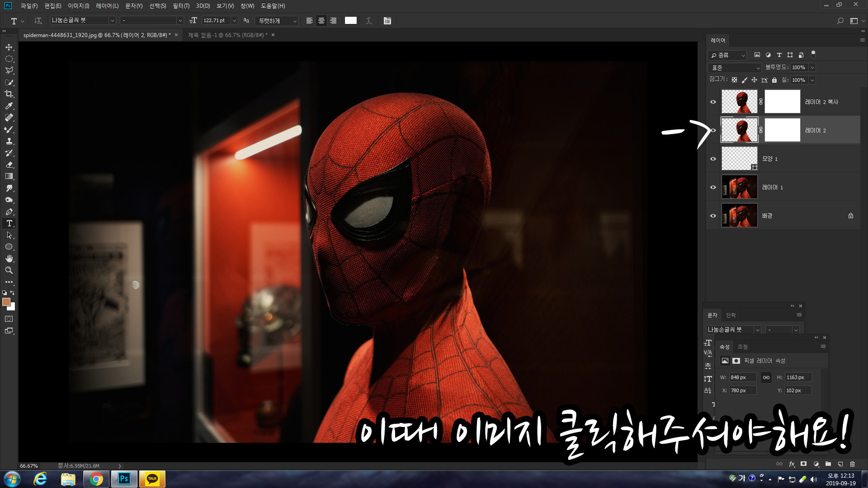Select the Move tool

tap(9, 47)
